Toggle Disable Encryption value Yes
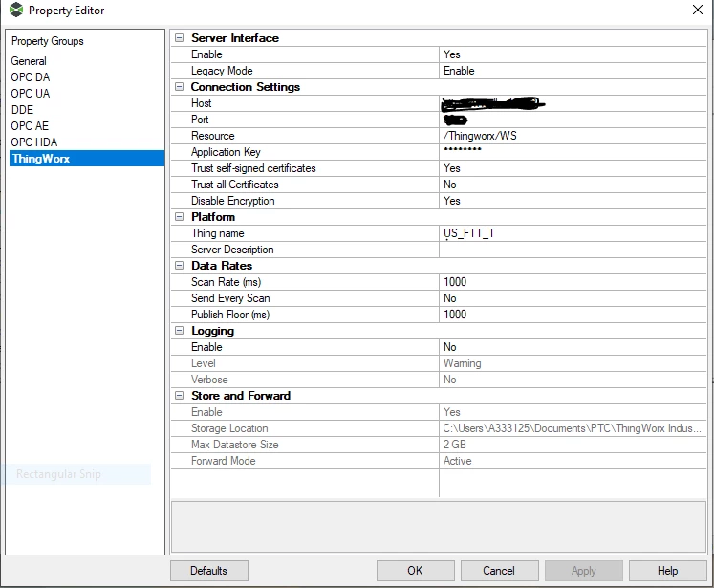Screen dimensions: 714x588 573,201
